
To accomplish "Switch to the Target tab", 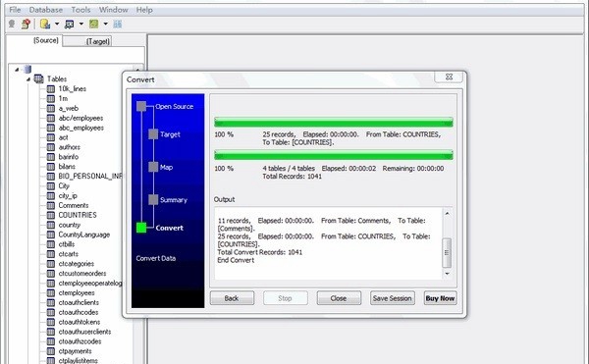I will click(97, 41).
